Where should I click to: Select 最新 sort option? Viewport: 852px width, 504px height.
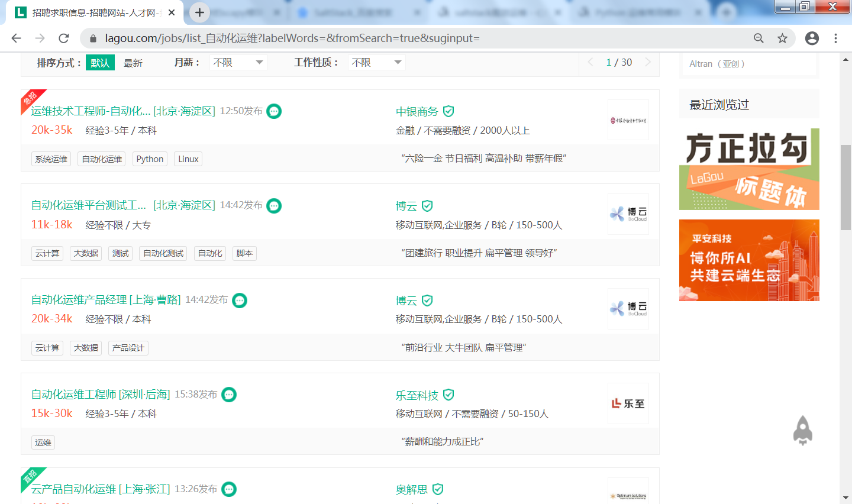click(x=133, y=63)
